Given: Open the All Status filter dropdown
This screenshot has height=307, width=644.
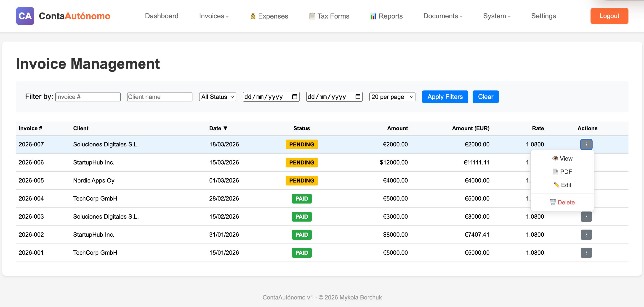Looking at the screenshot, I should (x=218, y=97).
